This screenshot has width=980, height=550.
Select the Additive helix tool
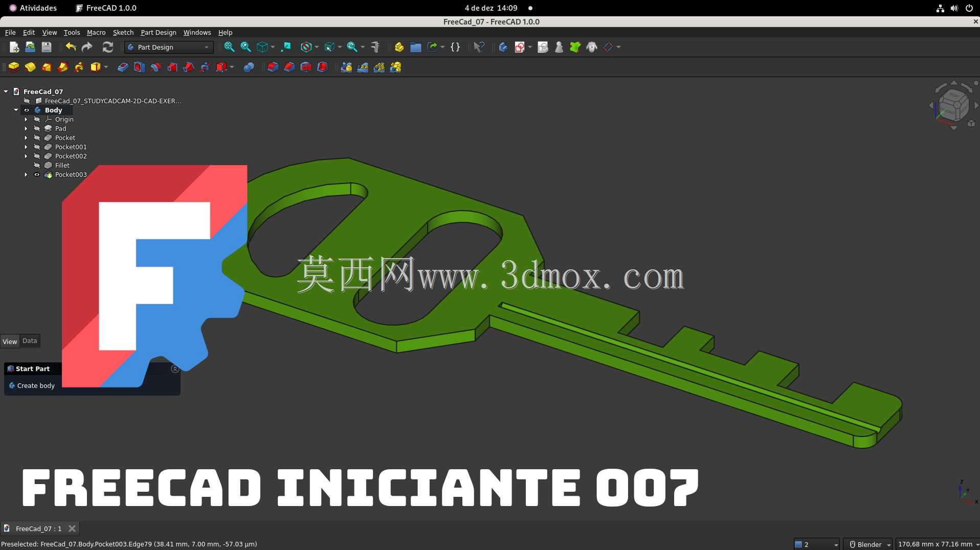[79, 67]
